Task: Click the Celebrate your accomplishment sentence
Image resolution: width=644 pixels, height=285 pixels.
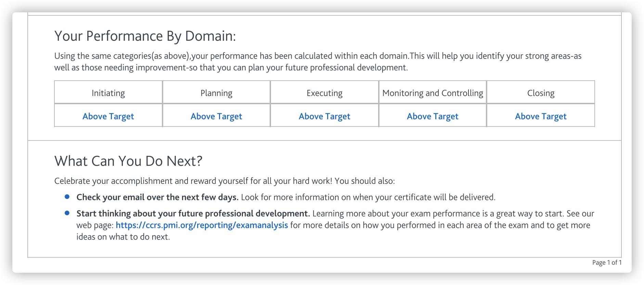Action: click(x=224, y=181)
